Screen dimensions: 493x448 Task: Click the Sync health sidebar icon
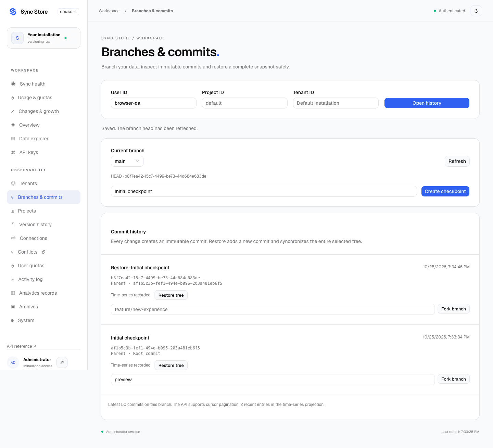click(x=13, y=84)
